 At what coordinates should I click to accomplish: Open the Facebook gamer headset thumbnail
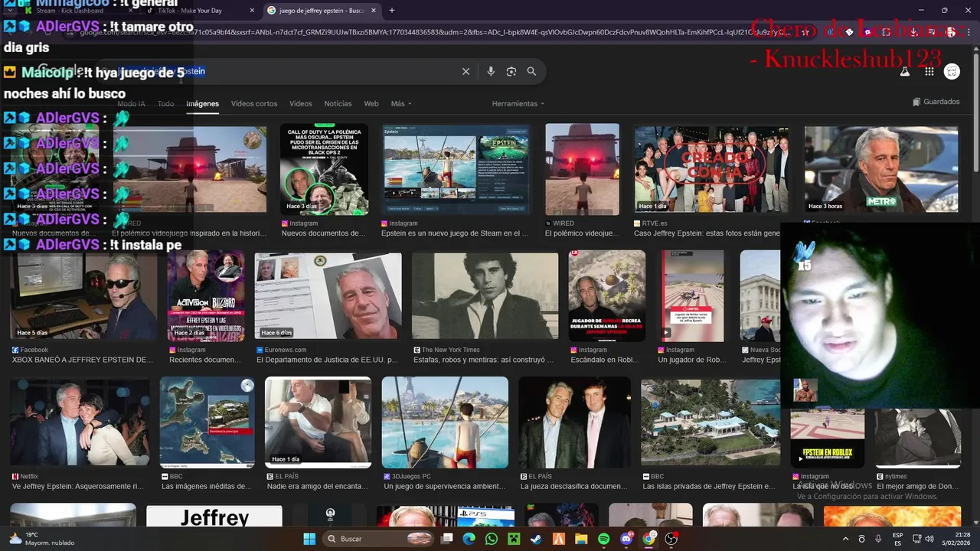[x=83, y=295]
